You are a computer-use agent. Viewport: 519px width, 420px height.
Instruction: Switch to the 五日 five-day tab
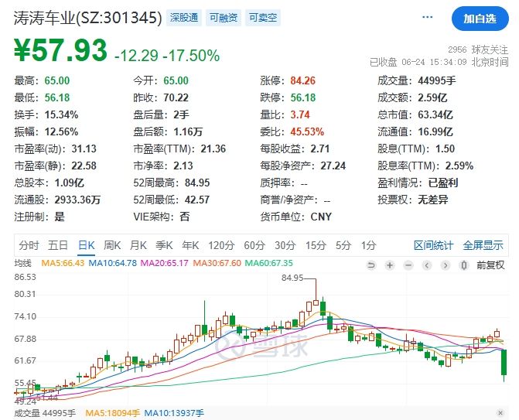(58, 245)
